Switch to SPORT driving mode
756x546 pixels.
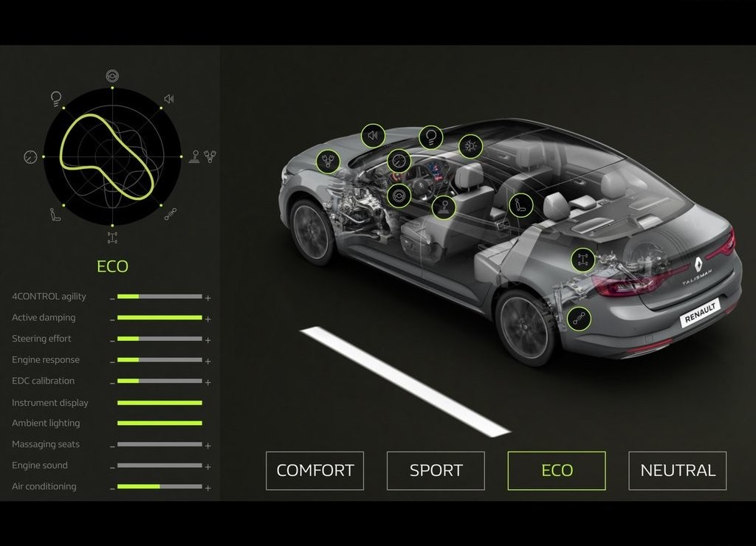[436, 471]
